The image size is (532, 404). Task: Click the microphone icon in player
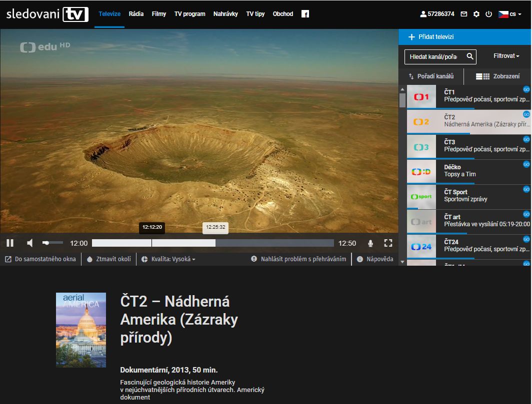[x=370, y=243]
